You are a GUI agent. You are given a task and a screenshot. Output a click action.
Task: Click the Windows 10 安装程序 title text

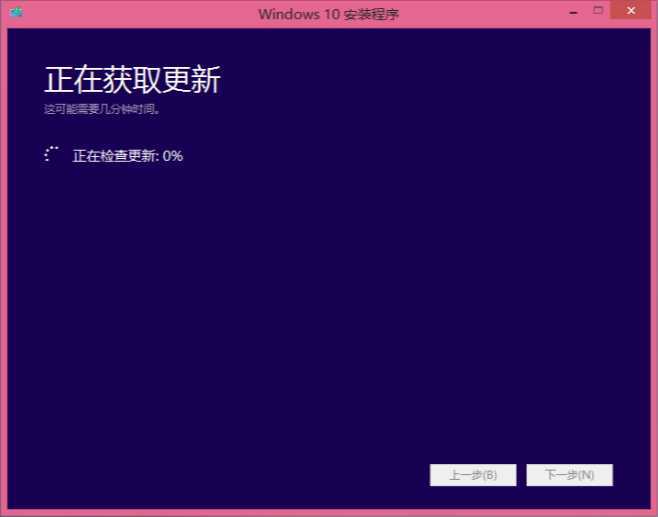click(329, 14)
